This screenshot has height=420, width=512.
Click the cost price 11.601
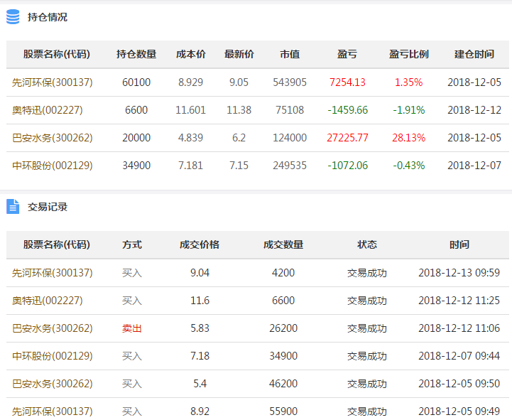191,110
